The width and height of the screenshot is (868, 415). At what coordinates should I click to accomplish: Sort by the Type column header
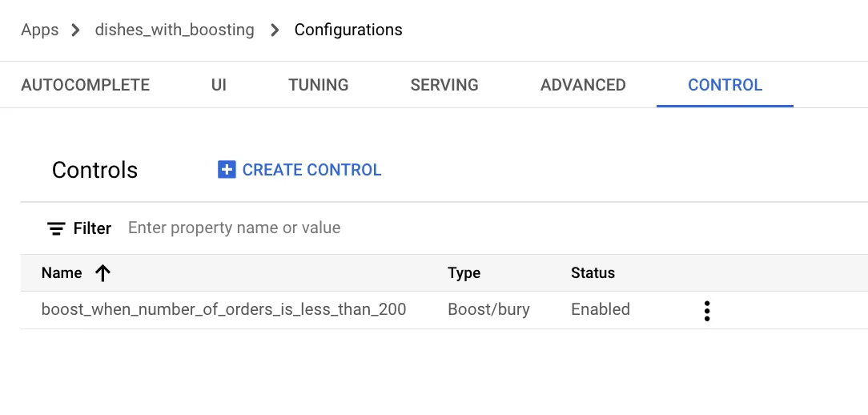click(464, 273)
